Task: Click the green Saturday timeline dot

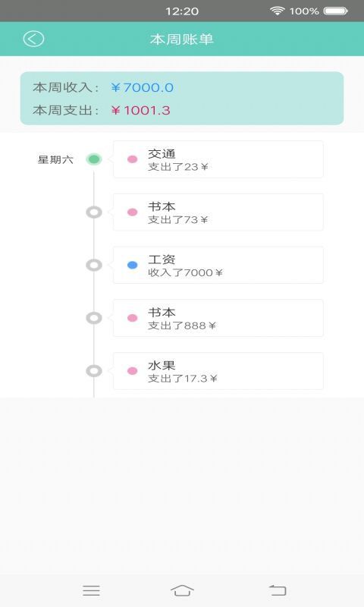Action: point(94,159)
